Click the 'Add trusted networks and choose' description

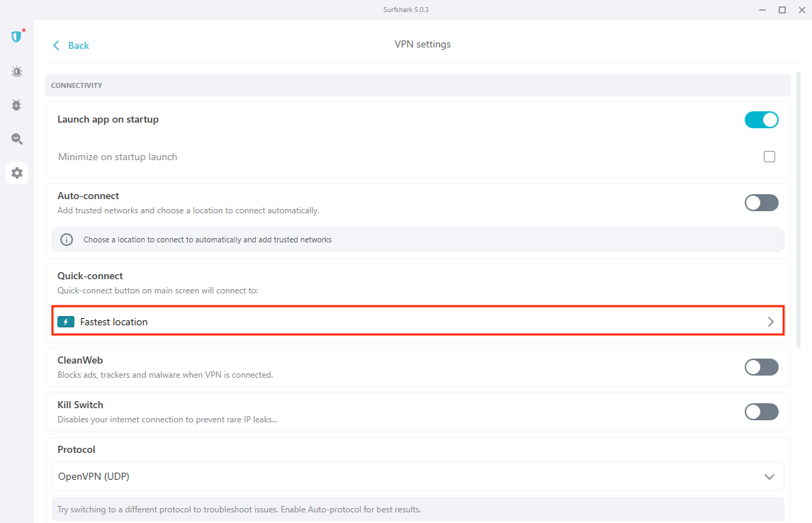pyautogui.click(x=188, y=210)
